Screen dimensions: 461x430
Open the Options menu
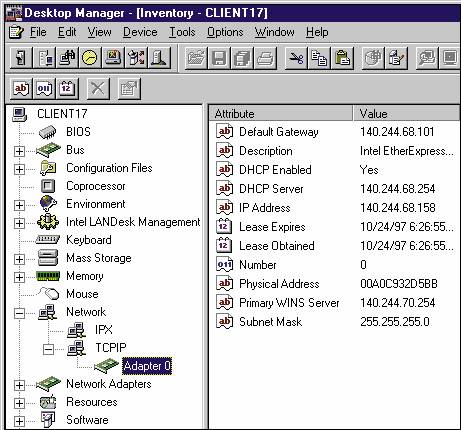point(225,32)
